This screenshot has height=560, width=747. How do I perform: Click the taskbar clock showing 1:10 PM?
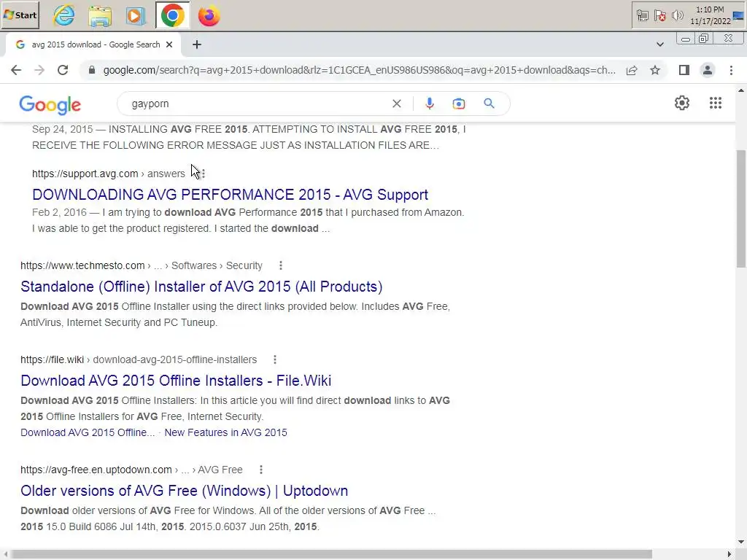[711, 15]
